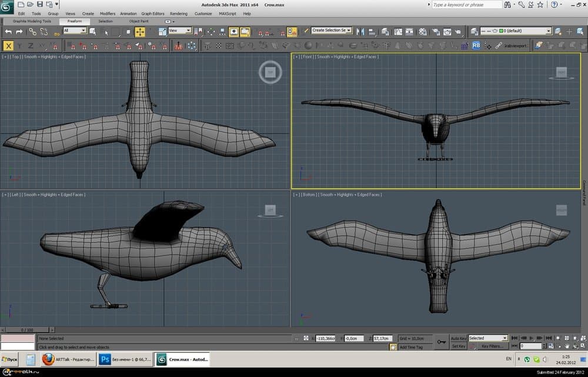Click the Select and Link chain icon
This screenshot has width=588, height=377.
pos(33,31)
